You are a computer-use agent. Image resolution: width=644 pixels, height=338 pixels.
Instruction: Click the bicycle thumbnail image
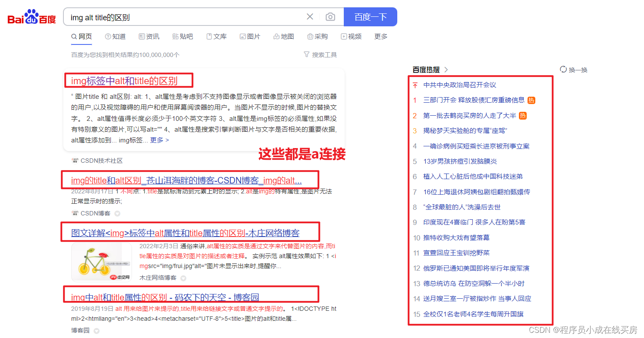click(x=102, y=262)
